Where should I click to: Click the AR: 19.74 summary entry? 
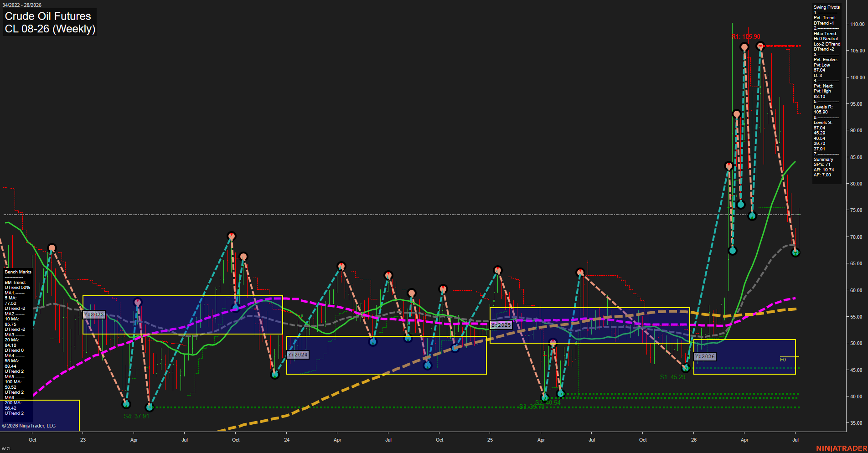(x=824, y=170)
